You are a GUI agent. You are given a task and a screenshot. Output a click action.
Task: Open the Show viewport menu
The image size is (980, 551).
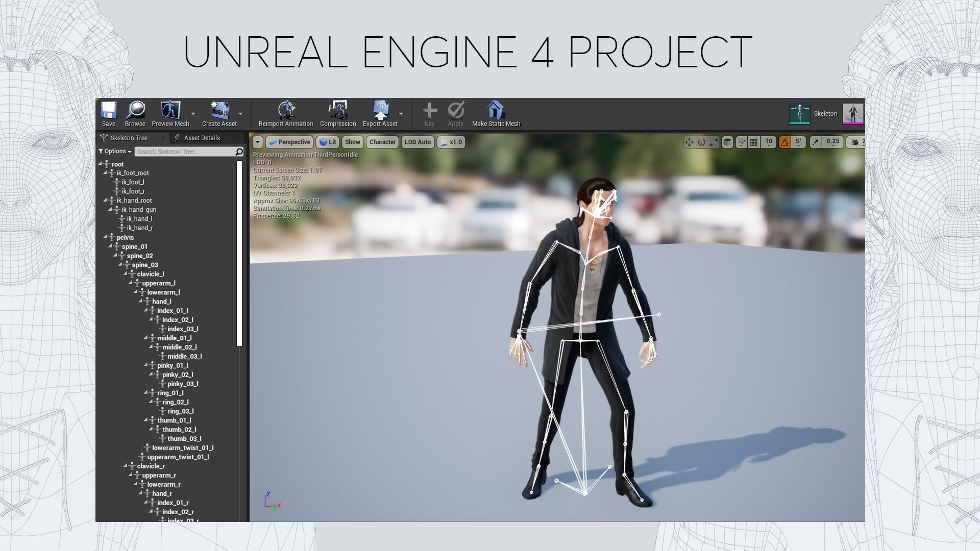coord(352,142)
